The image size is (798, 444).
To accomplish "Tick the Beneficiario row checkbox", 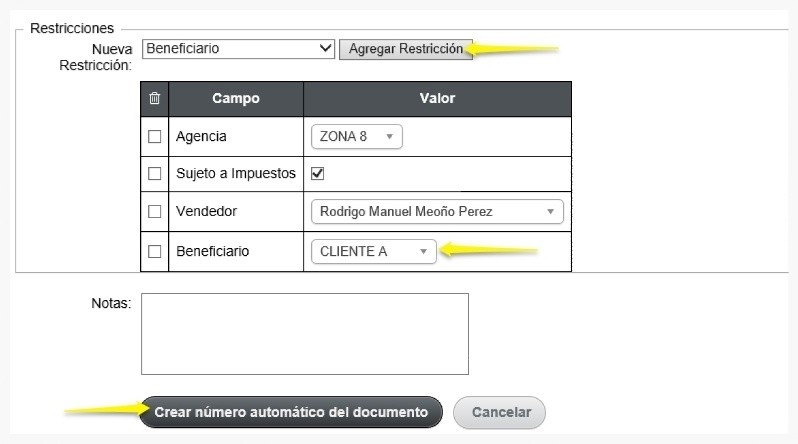I will 155,252.
